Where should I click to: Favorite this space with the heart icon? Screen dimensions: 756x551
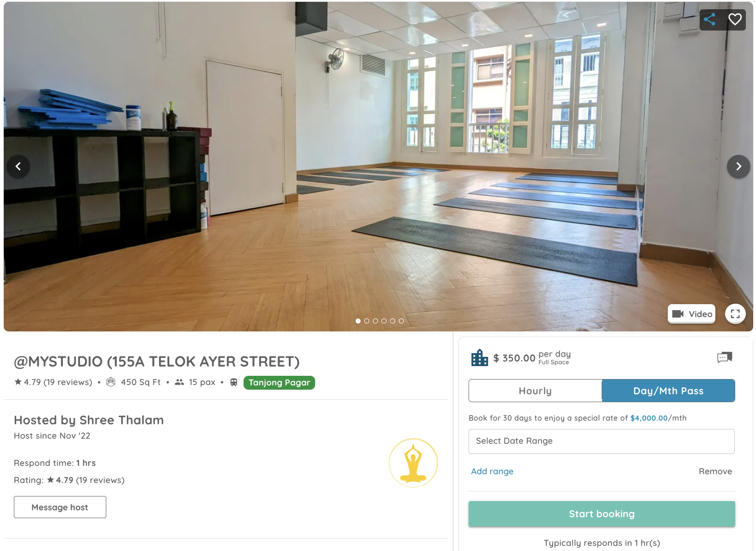pyautogui.click(x=735, y=19)
